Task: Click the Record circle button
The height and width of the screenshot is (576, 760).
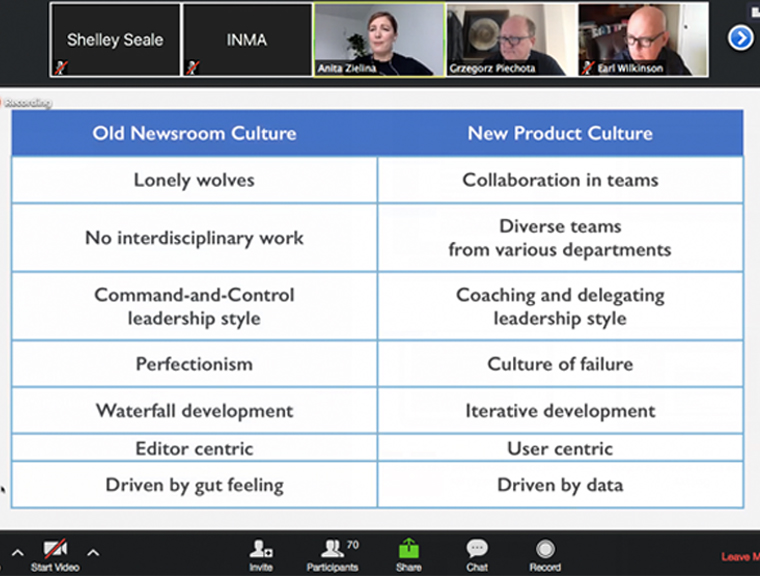Action: tap(545, 549)
